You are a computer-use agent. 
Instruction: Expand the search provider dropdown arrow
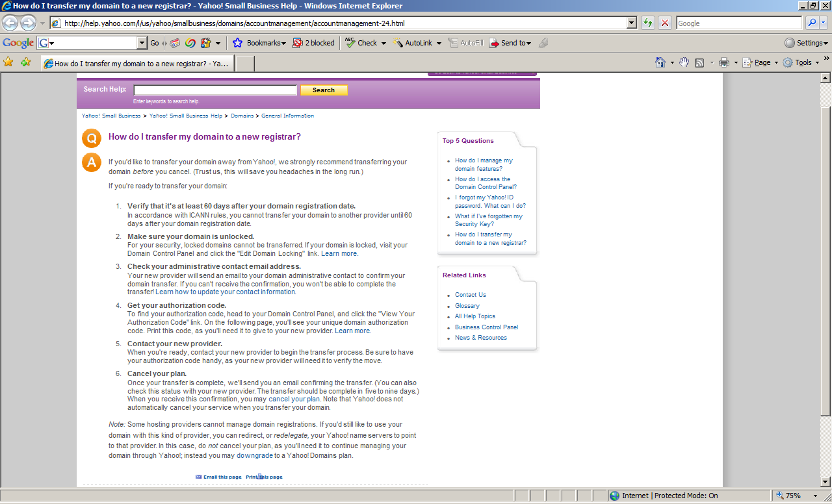pos(824,23)
